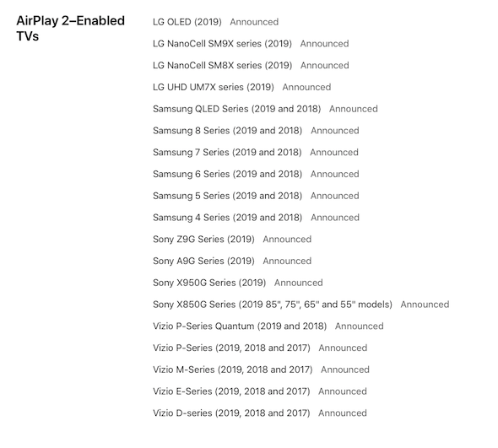Select the Samsung 4 Series entry
Image resolution: width=498 pixels, height=448 pixels.
pos(227,218)
